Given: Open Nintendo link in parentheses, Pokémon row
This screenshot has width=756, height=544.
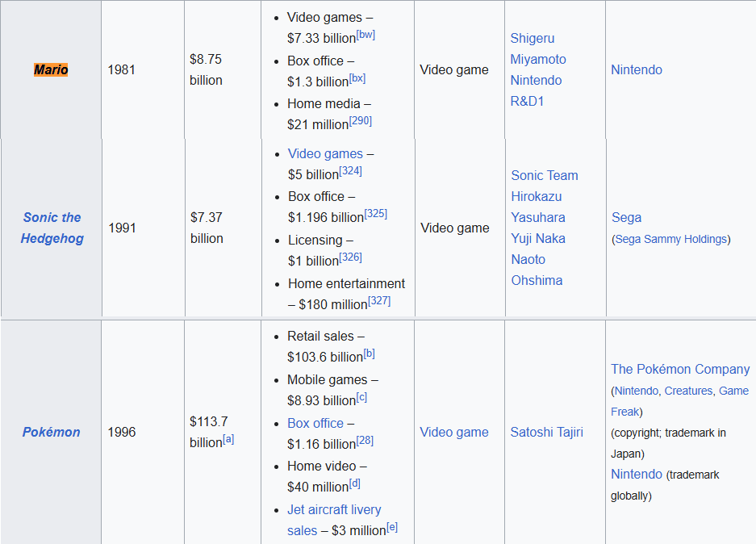Looking at the screenshot, I should (637, 391).
